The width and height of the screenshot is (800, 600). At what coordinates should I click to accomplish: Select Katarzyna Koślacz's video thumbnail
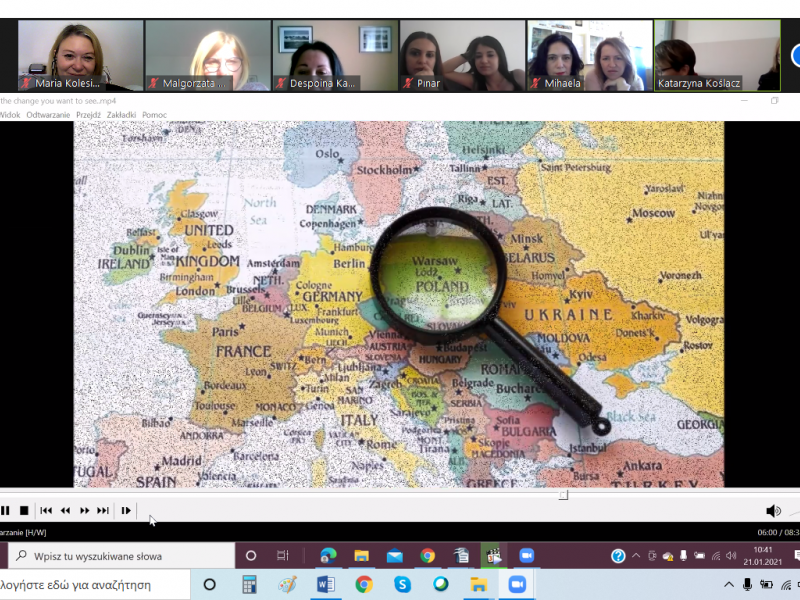pyautogui.click(x=717, y=55)
